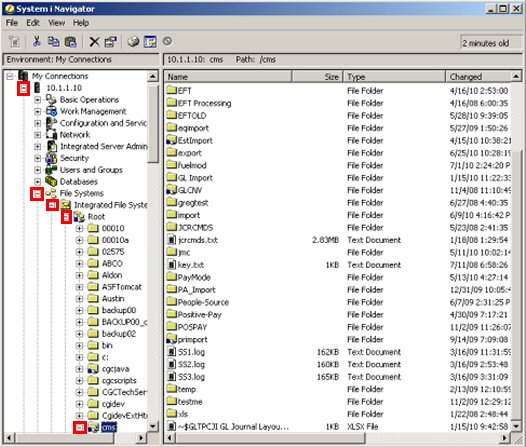Click the SS1.log file icon
The height and width of the screenshot is (447, 526).
pyautogui.click(x=171, y=352)
